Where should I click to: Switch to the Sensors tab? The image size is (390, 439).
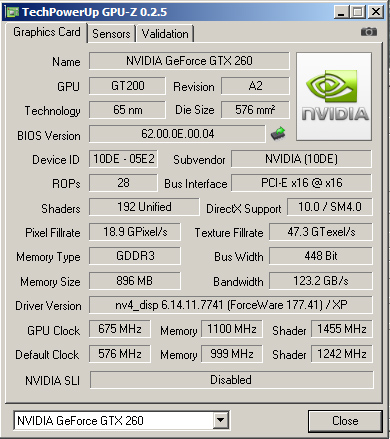coord(111,34)
